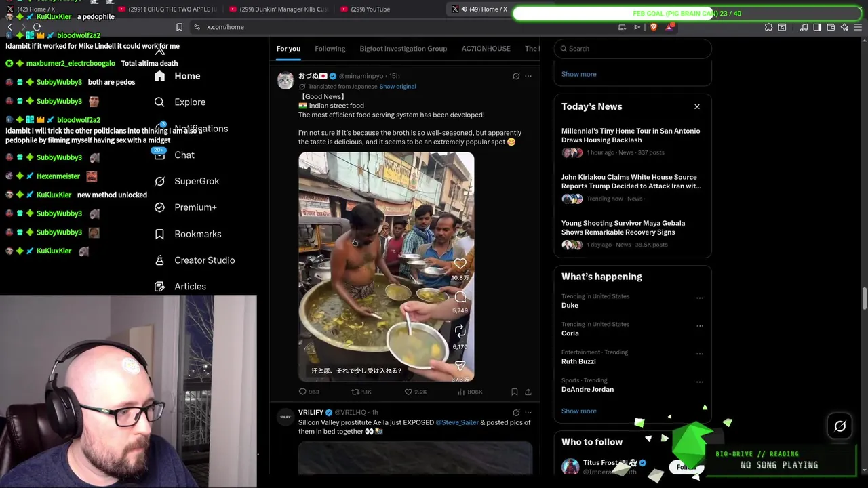868x488 pixels.
Task: Open more options on minaminpyo post
Action: coord(528,76)
